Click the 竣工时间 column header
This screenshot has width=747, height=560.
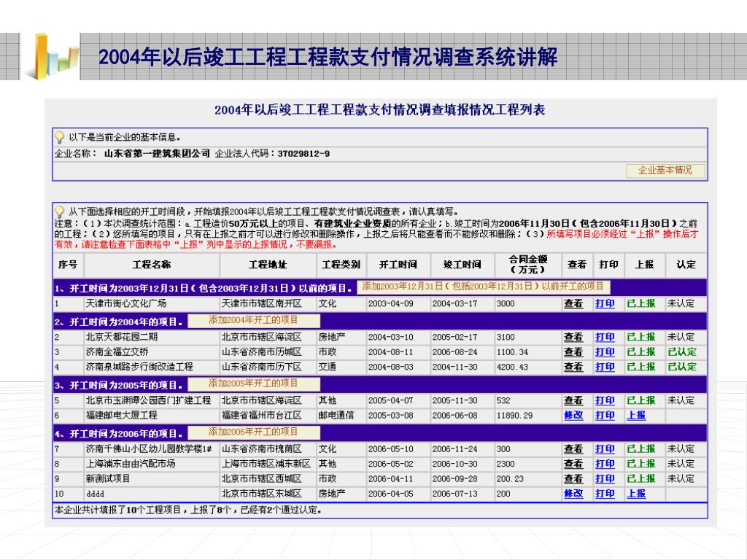pos(462,264)
